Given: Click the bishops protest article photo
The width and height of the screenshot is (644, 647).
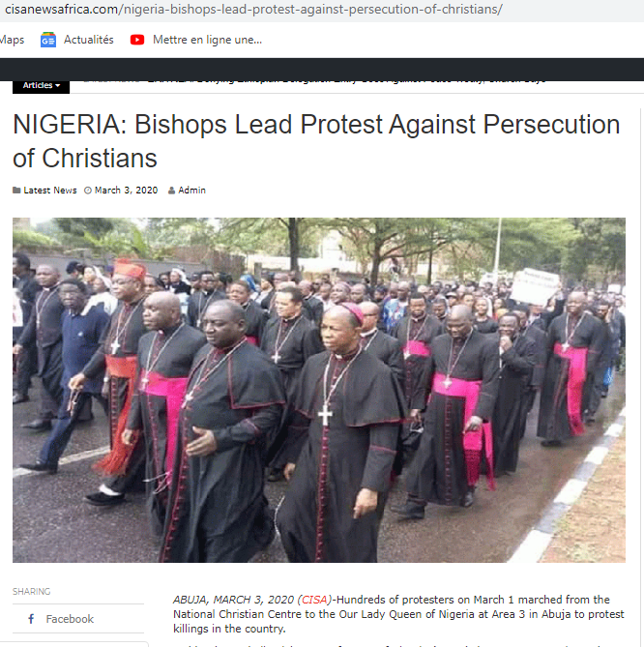Looking at the screenshot, I should click(319, 390).
